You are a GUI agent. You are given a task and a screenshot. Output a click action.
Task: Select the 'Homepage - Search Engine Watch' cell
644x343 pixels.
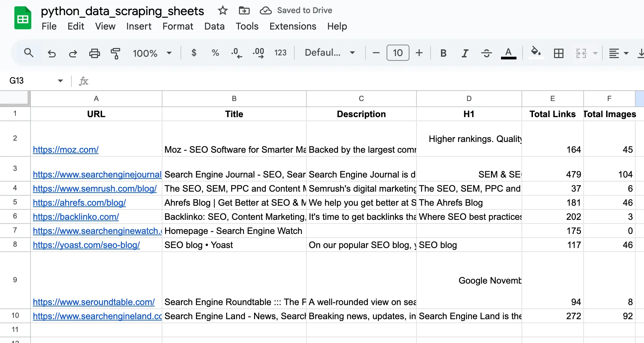[234, 231]
